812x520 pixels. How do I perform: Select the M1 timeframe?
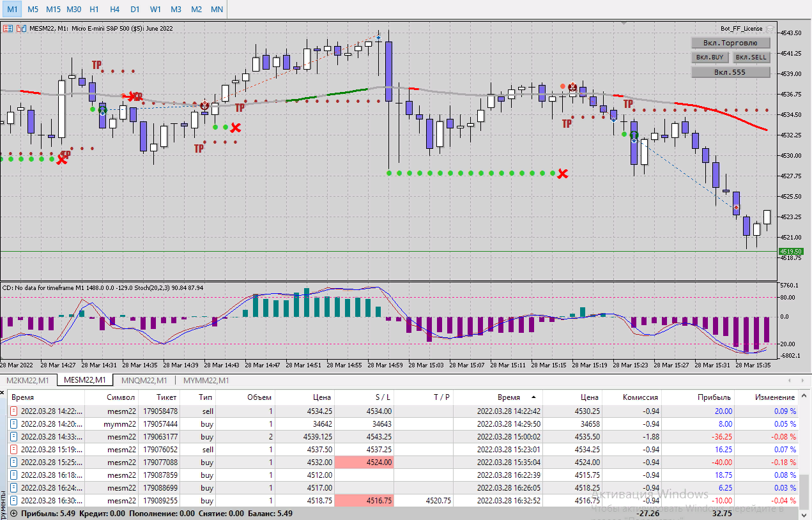[x=13, y=9]
